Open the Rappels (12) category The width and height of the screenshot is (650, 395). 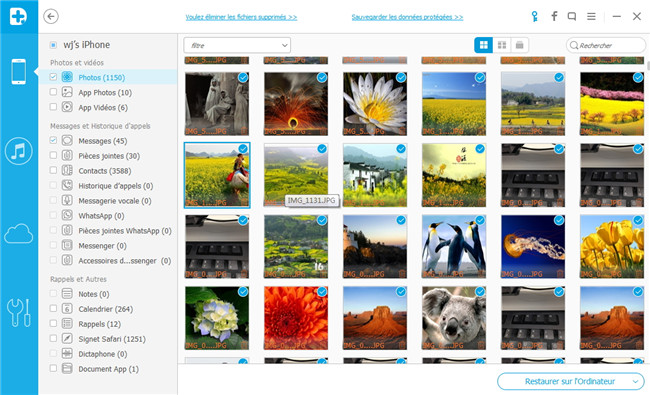point(99,324)
